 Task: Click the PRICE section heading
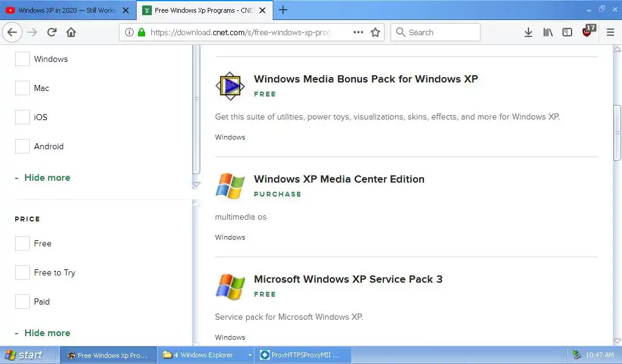[27, 219]
